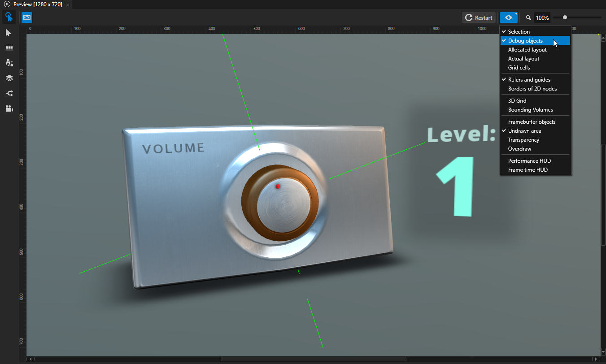Edit the 100% zoom level field
606x364 pixels.
[x=542, y=17]
